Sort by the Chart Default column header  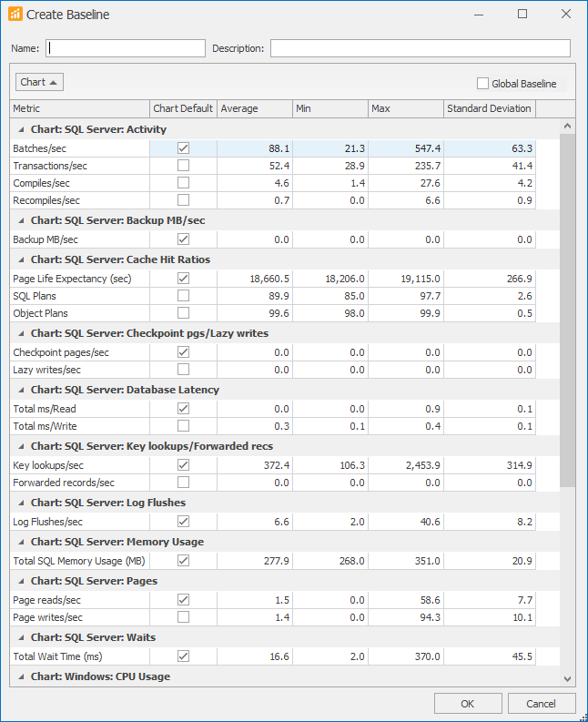(183, 108)
